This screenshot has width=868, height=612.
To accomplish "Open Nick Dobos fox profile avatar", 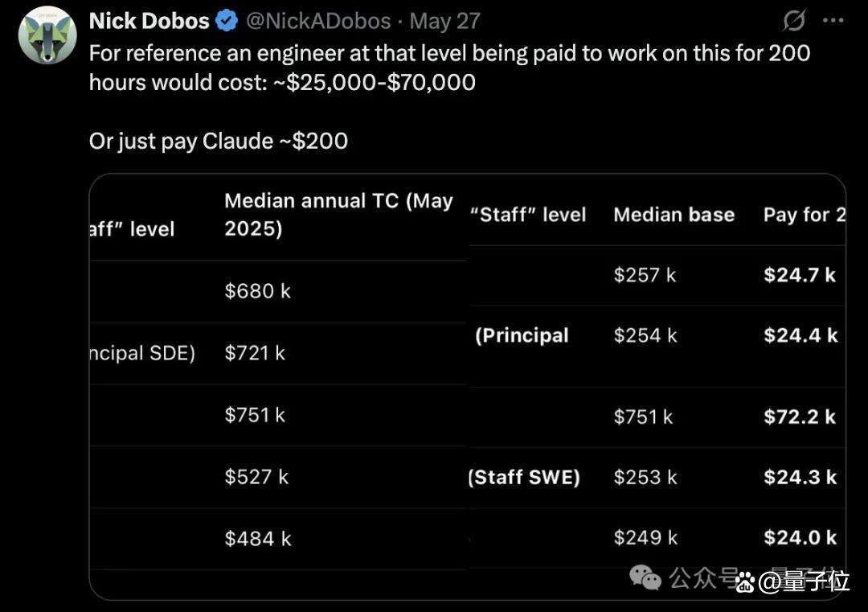I will click(47, 35).
